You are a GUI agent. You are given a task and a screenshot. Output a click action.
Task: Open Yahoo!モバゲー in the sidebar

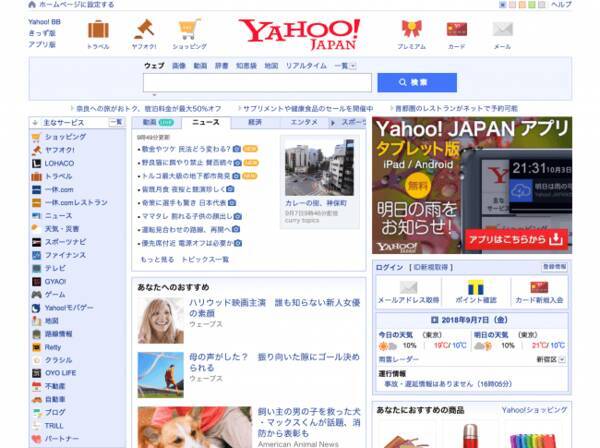pos(69,308)
